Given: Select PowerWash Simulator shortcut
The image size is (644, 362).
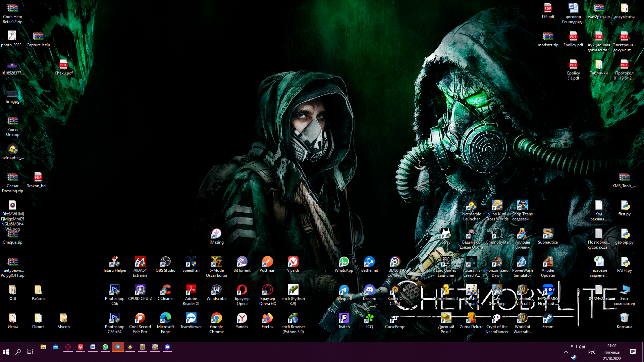Looking at the screenshot, I should point(522,266).
